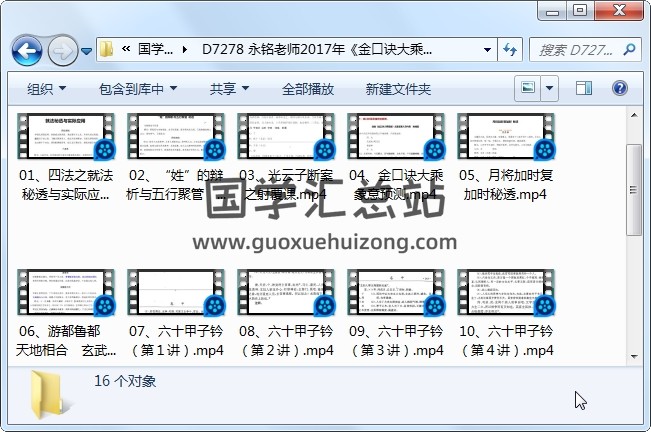The height and width of the screenshot is (432, 651).
Task: Open the help question mark icon
Action: click(619, 89)
